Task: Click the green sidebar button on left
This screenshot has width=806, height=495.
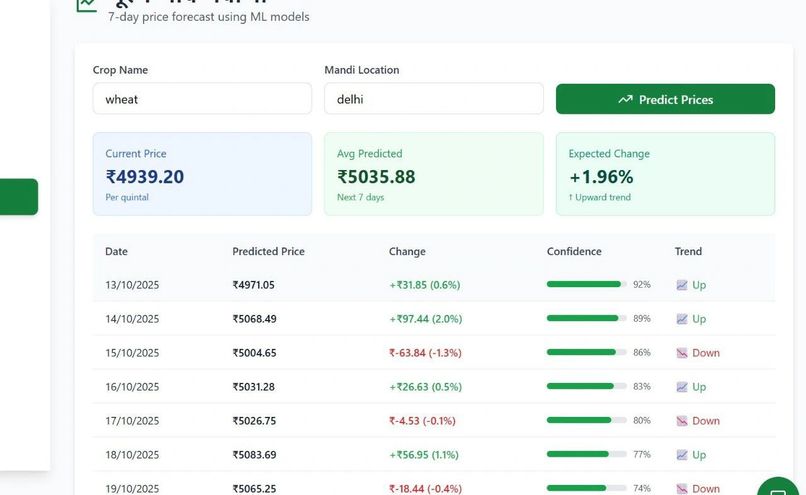Action: click(19, 197)
